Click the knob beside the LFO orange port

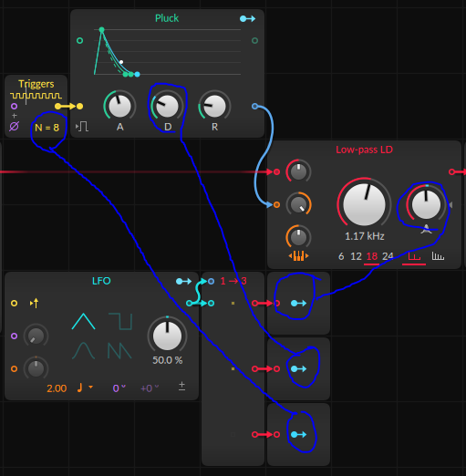tap(36, 368)
